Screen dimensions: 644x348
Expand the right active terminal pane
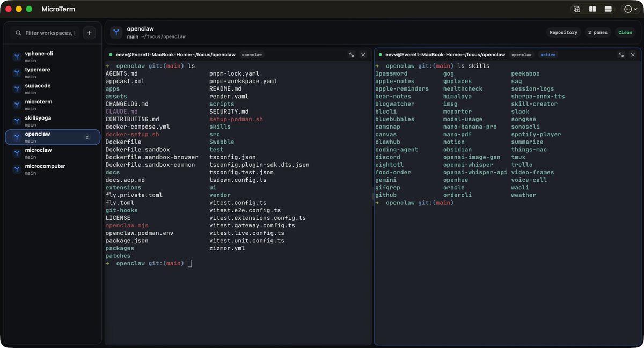point(621,55)
